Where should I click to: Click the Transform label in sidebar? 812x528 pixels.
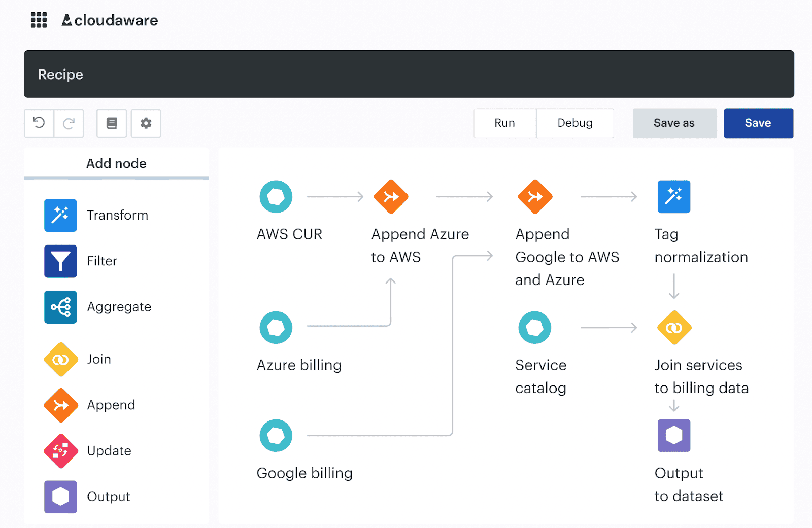pyautogui.click(x=118, y=215)
